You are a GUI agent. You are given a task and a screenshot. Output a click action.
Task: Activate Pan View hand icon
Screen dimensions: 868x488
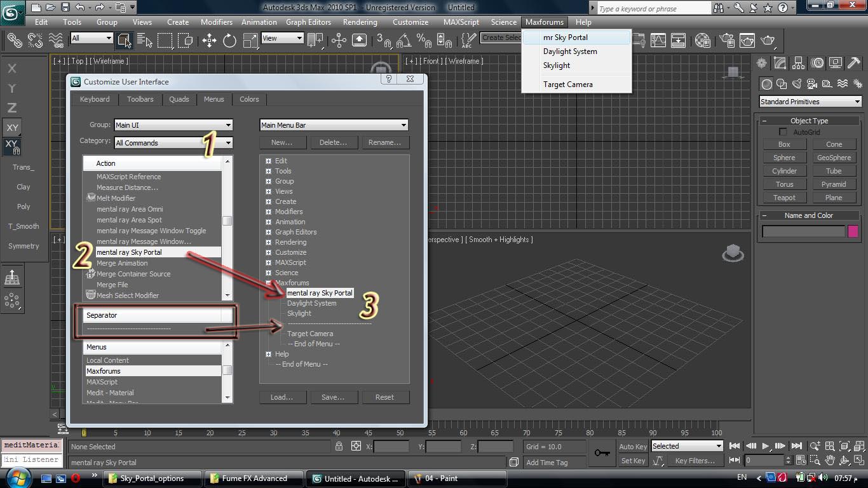(x=831, y=460)
